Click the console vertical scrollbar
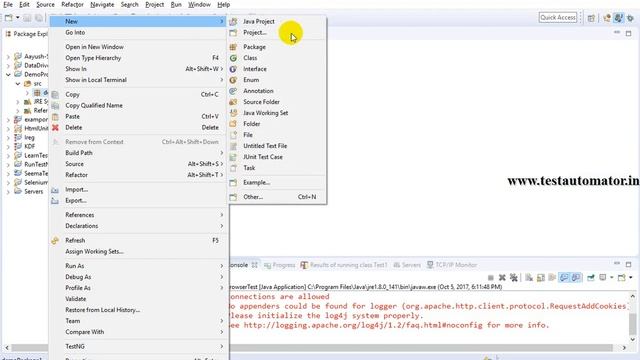This screenshot has width=640, height=360. (633, 318)
